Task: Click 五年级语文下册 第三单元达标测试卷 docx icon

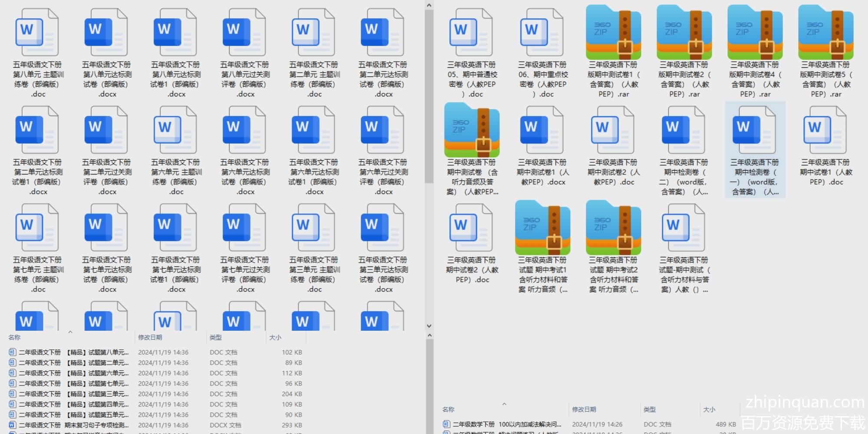Action: click(x=382, y=228)
